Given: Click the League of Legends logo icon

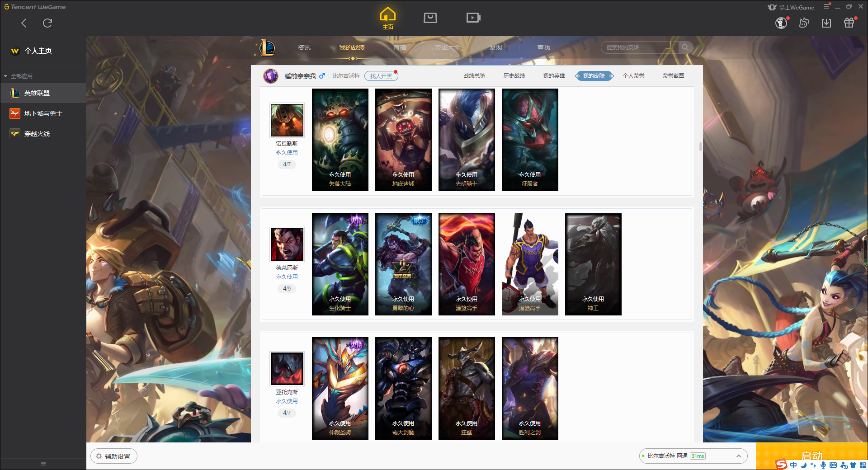Looking at the screenshot, I should 267,47.
